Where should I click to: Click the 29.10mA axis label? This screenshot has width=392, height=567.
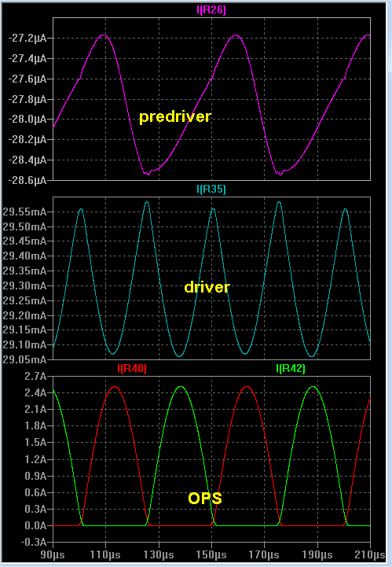pos(25,344)
